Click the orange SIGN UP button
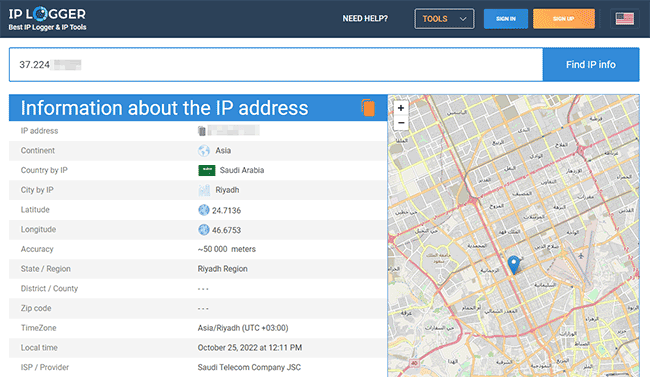This screenshot has width=650, height=377. click(x=564, y=19)
